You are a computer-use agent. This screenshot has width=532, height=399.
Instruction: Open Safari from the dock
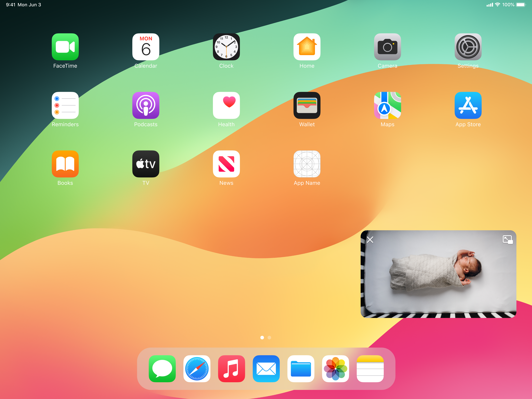(x=197, y=369)
